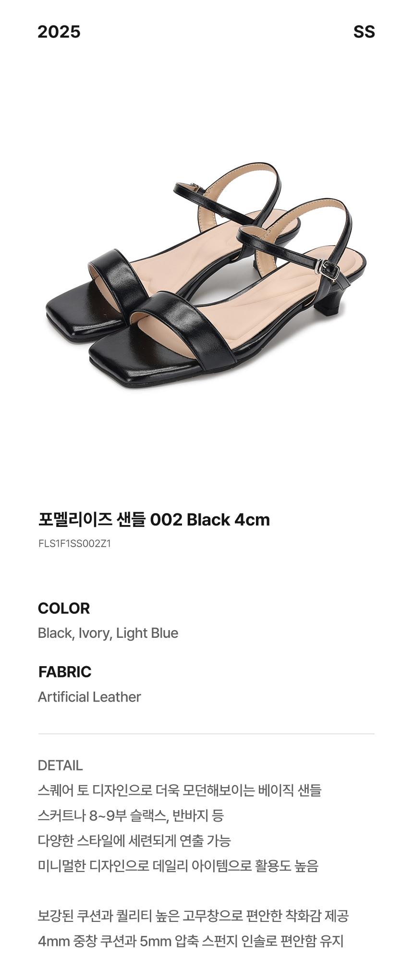Click the 2025 year label
The width and height of the screenshot is (413, 980).
tap(59, 32)
